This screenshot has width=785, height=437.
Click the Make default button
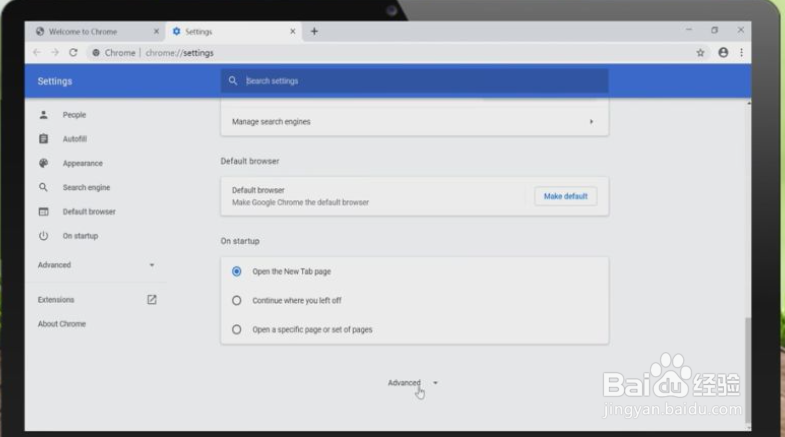point(565,196)
